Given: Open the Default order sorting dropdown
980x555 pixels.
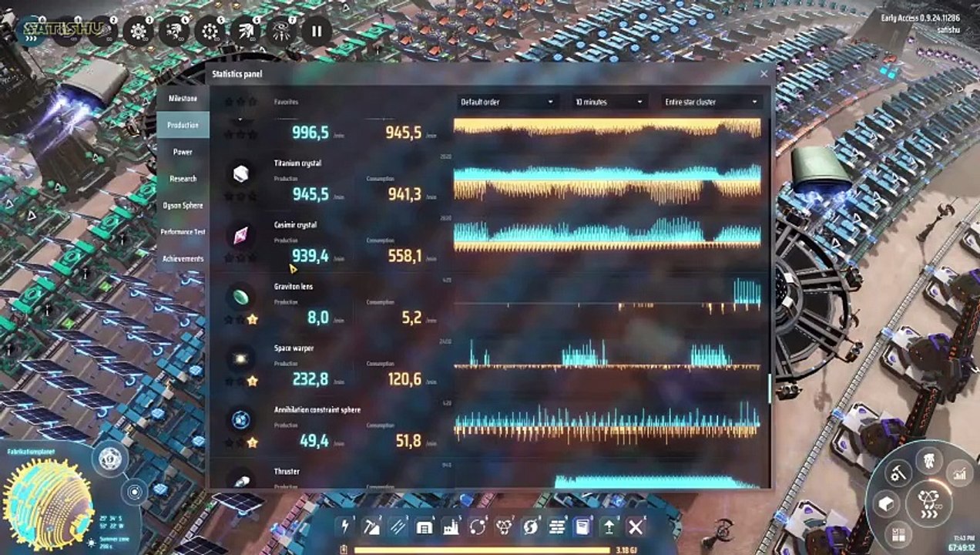Looking at the screenshot, I should point(507,102).
